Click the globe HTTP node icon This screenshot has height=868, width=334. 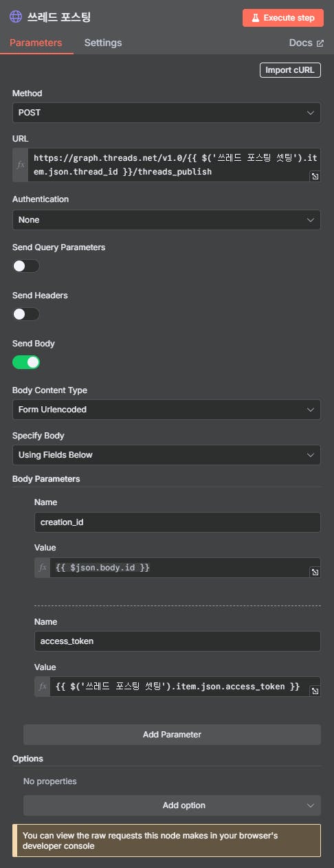coord(16,16)
